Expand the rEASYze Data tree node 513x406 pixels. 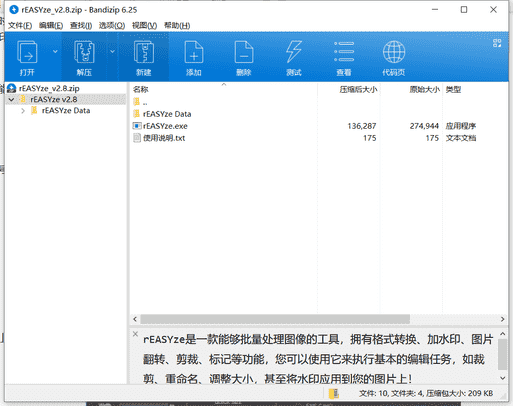point(23,111)
